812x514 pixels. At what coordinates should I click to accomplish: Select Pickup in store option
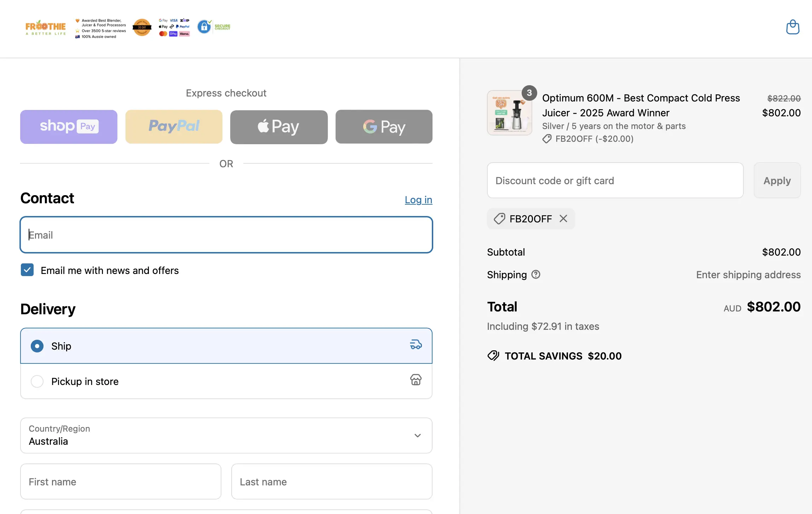[x=226, y=381]
